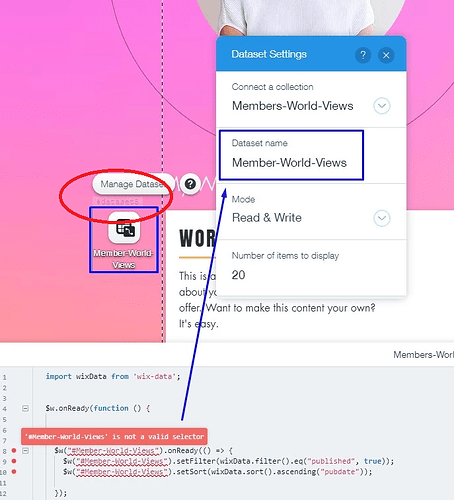
Task: Click the Dataset Settings panel title
Action: click(269, 54)
